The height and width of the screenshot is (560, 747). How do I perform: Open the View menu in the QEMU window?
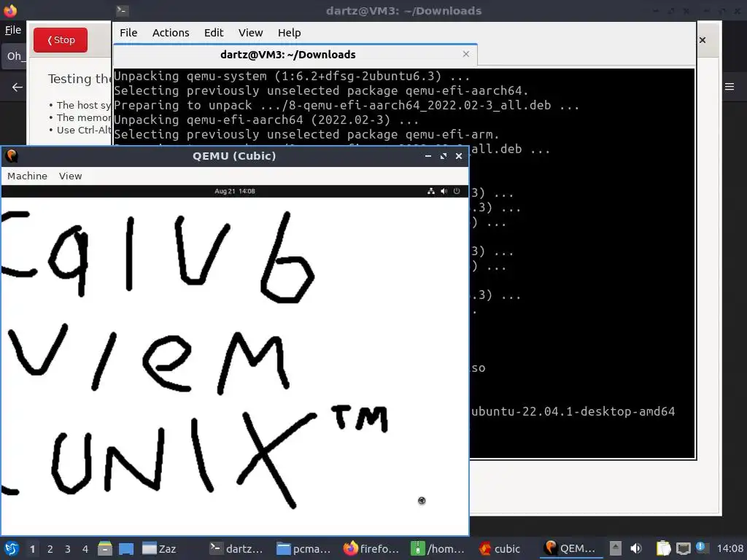pos(71,176)
